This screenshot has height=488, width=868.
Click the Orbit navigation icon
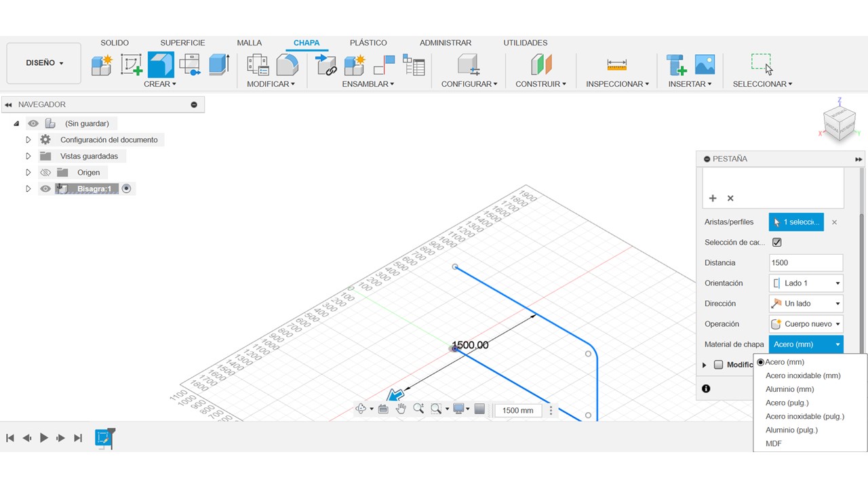click(x=361, y=409)
